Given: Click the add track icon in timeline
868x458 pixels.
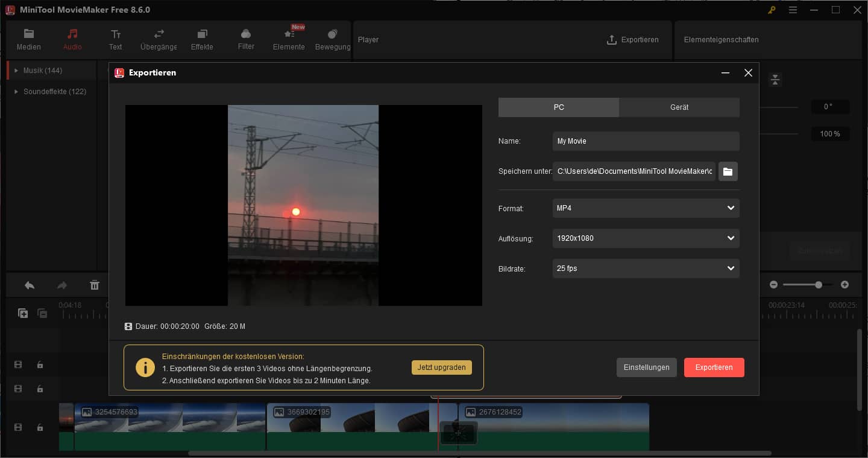Looking at the screenshot, I should coord(23,313).
